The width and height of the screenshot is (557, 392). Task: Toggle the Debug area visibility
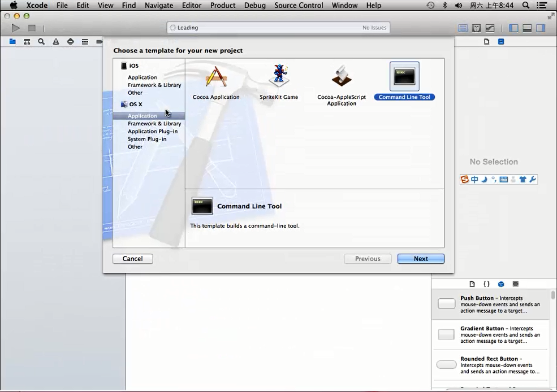coord(527,28)
